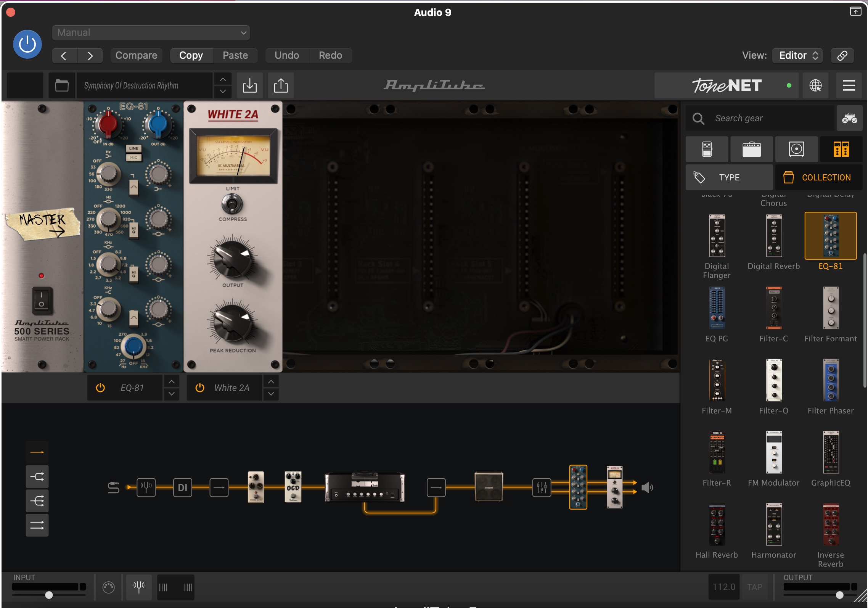The image size is (868, 608).
Task: Click the Copy button
Action: (191, 56)
